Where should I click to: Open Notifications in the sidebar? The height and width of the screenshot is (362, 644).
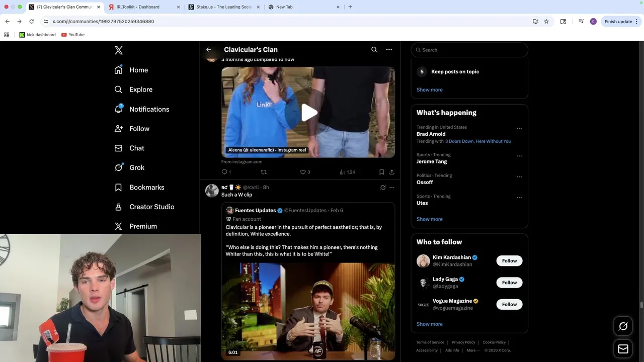142,109
